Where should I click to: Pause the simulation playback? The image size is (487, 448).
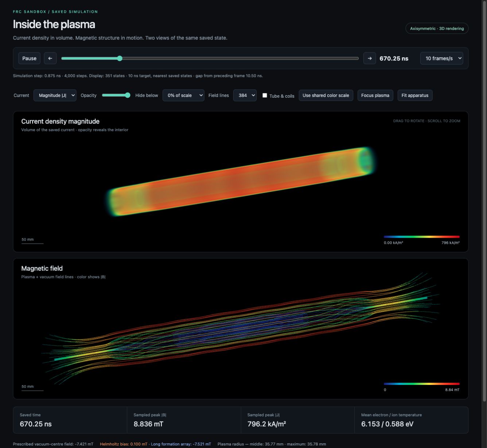(x=30, y=58)
